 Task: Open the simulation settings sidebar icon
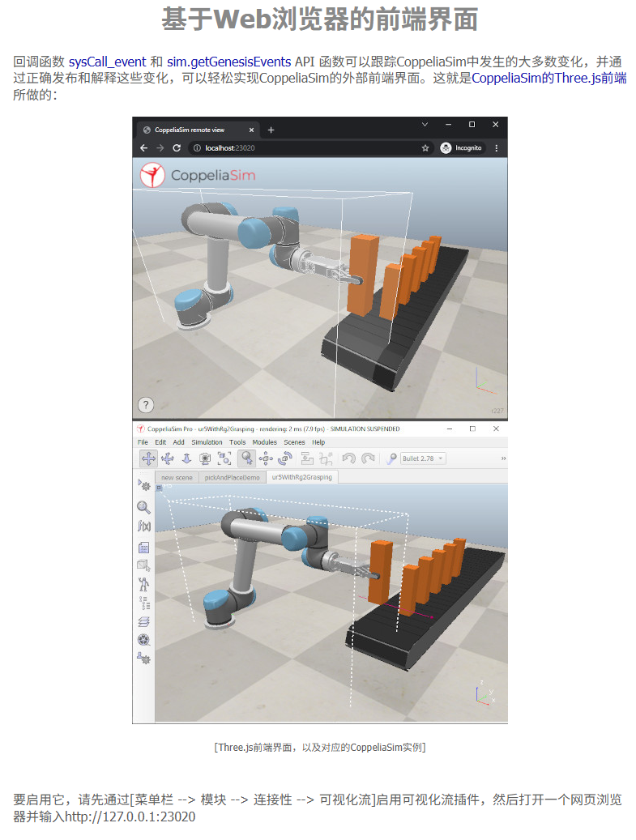143,485
